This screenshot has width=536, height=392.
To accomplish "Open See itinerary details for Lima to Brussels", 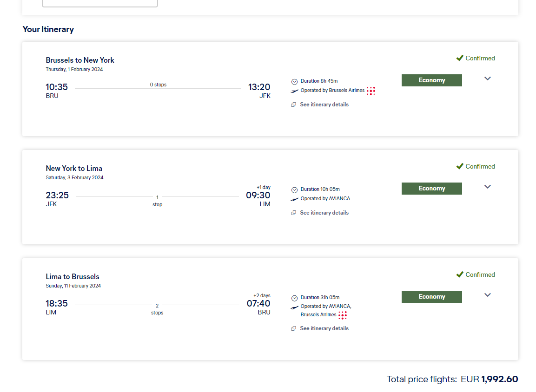I will point(324,328).
